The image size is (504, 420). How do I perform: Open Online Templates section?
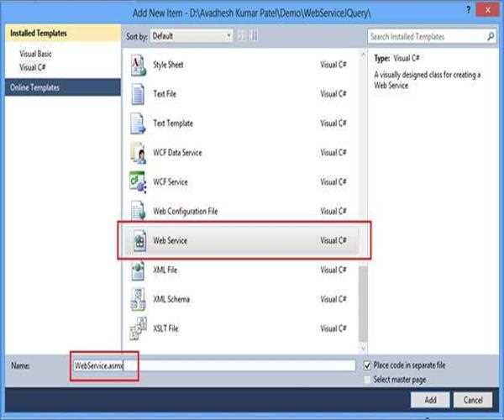click(x=63, y=87)
